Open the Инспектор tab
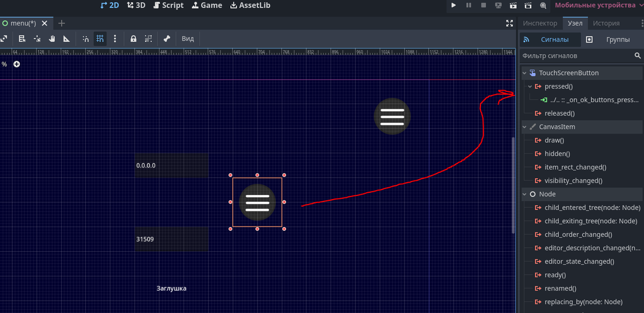 tap(540, 23)
